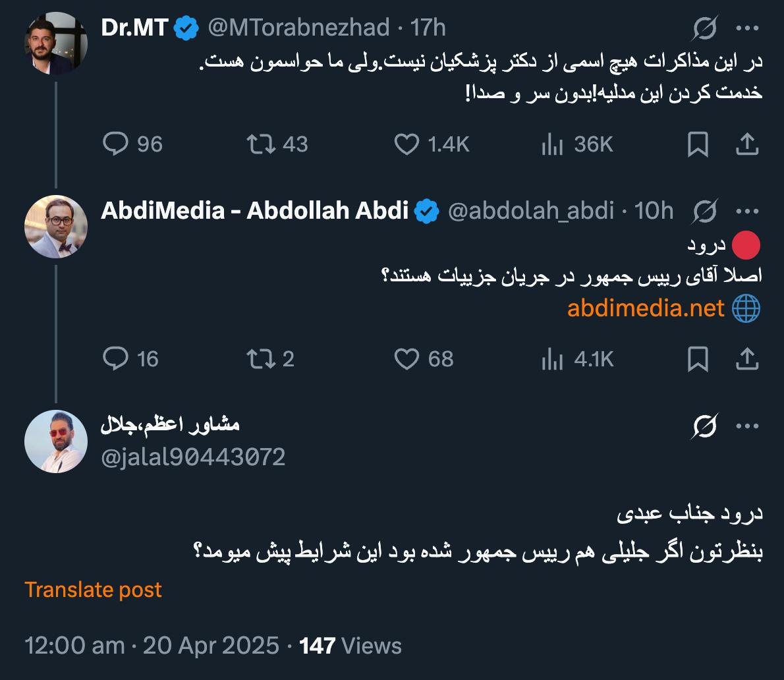View analytics of AbdiMedia's 4.1K views reply
This screenshot has height=680, width=784.
coord(552,359)
